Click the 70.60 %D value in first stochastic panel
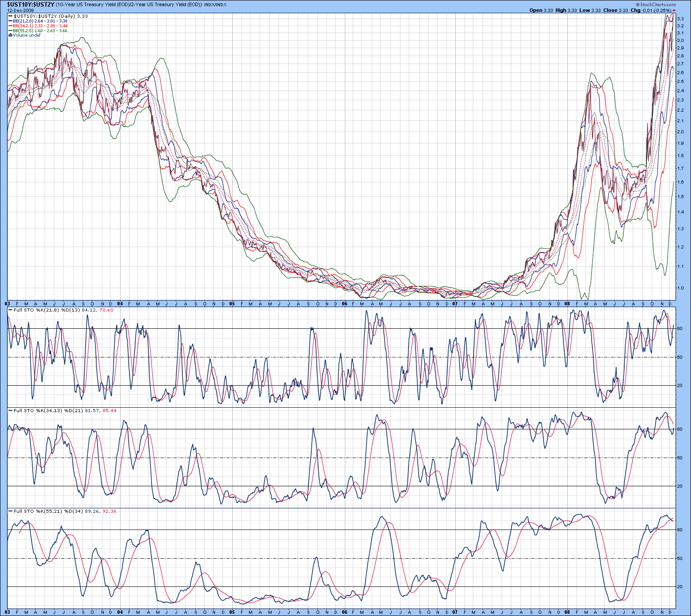The height and width of the screenshot is (616, 691). click(x=106, y=310)
